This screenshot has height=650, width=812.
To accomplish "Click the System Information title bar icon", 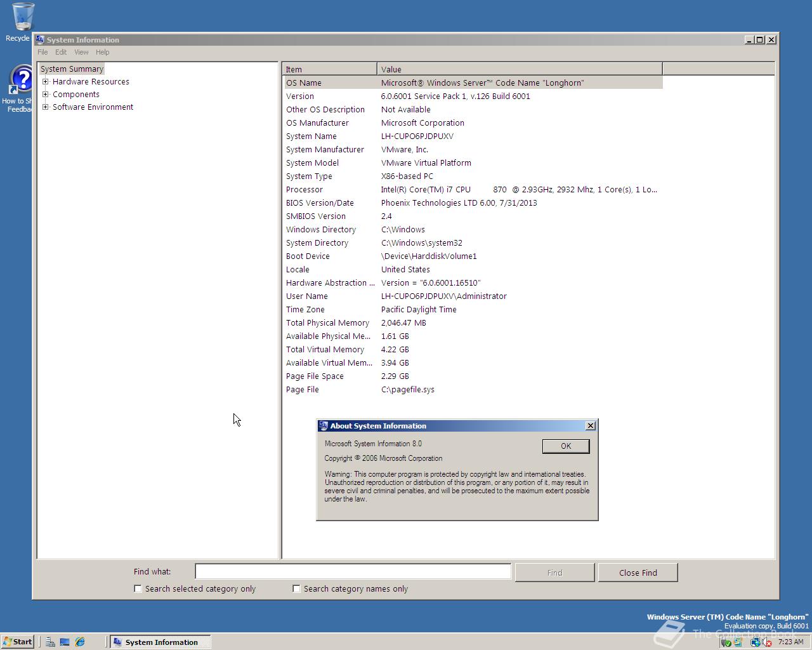I will (x=40, y=39).
